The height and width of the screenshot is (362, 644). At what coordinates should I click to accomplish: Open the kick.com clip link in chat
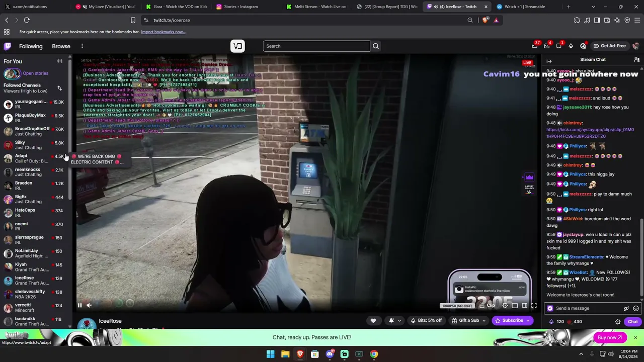(590, 133)
